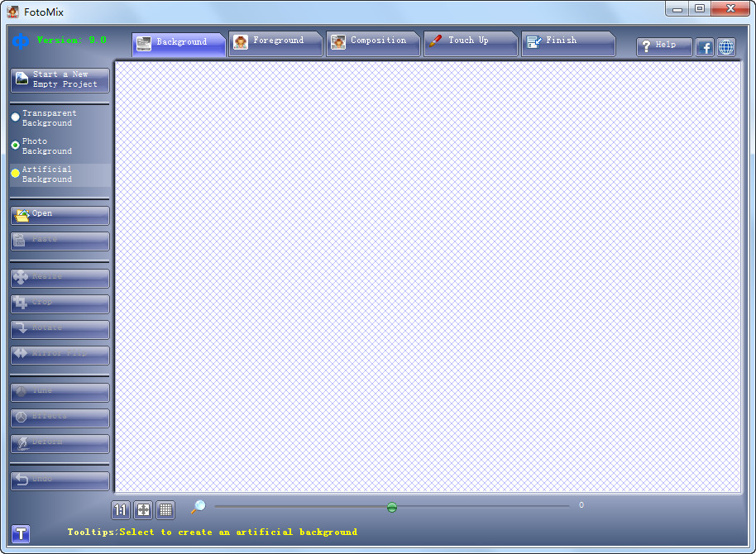Click the Open file button
756x554 pixels.
(x=60, y=216)
